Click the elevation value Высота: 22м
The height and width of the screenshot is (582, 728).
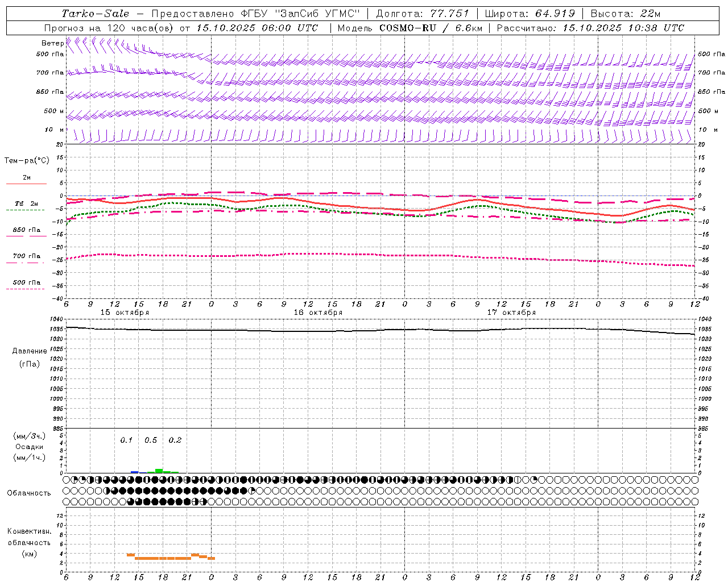tap(626, 14)
